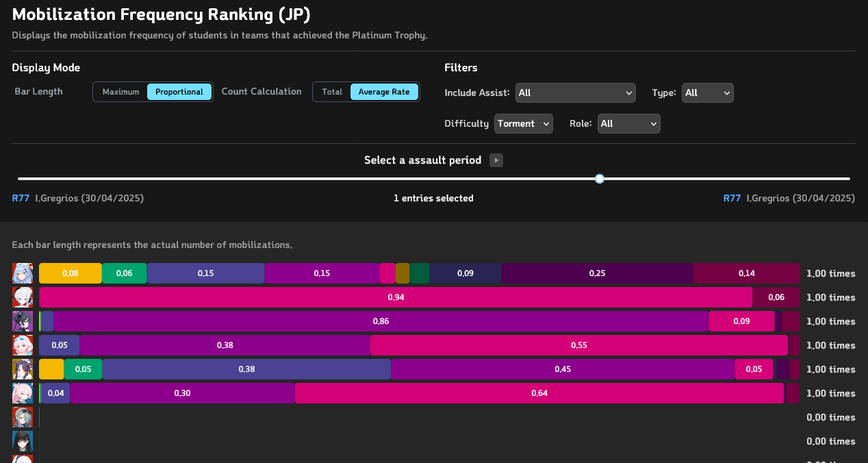The image size is (868, 463).
Task: Click the purple 0.38 segment in fourth row
Action: tap(225, 345)
